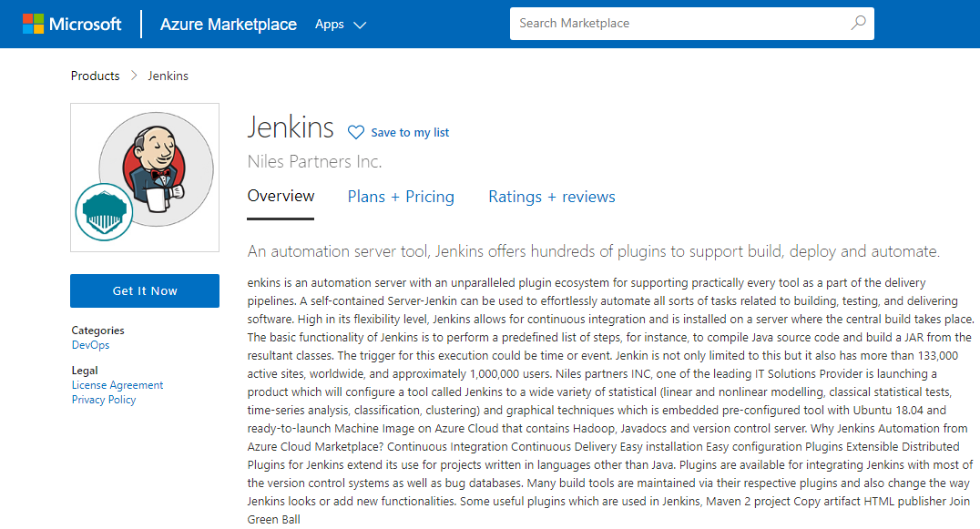980x529 pixels.
Task: Toggle the heart icon to save
Action: point(356,133)
